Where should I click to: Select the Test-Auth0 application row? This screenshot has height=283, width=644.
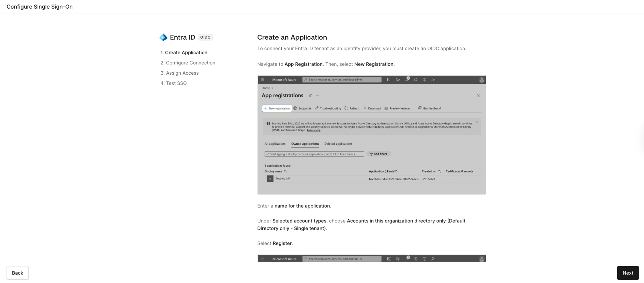point(371,179)
